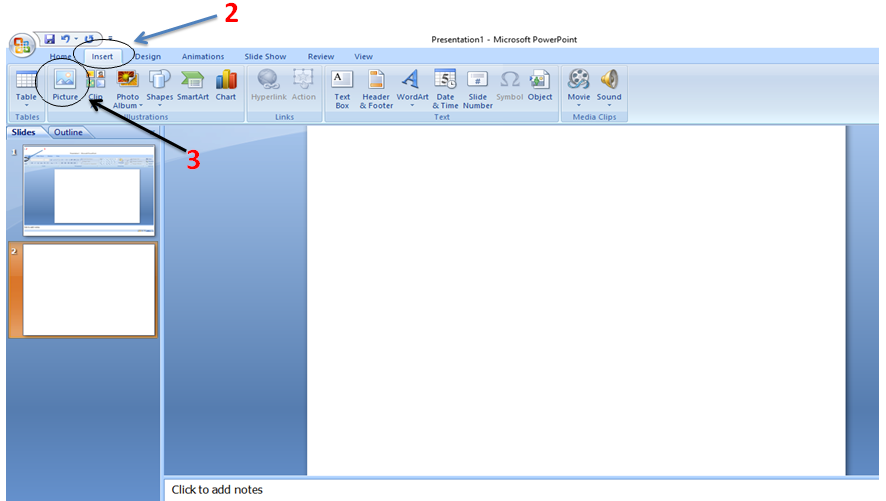886x501 pixels.
Task: Click the Save icon in quick access
Action: click(x=50, y=39)
